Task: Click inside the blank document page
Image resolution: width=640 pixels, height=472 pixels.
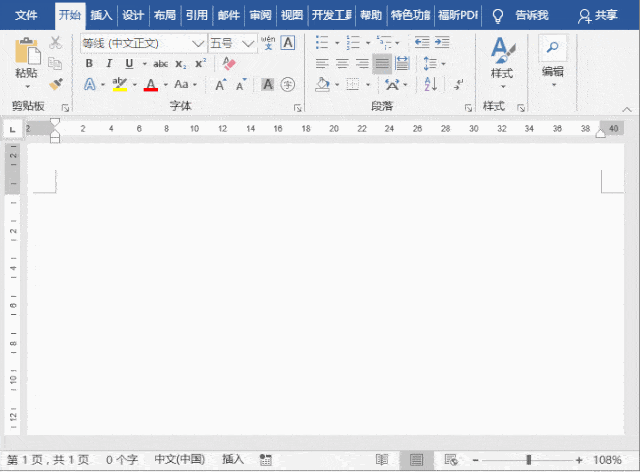Action: coord(326,289)
